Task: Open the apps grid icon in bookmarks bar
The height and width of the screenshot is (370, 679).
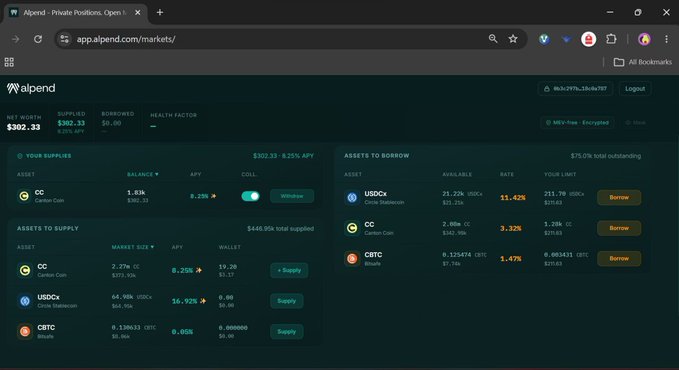Action: (9, 62)
